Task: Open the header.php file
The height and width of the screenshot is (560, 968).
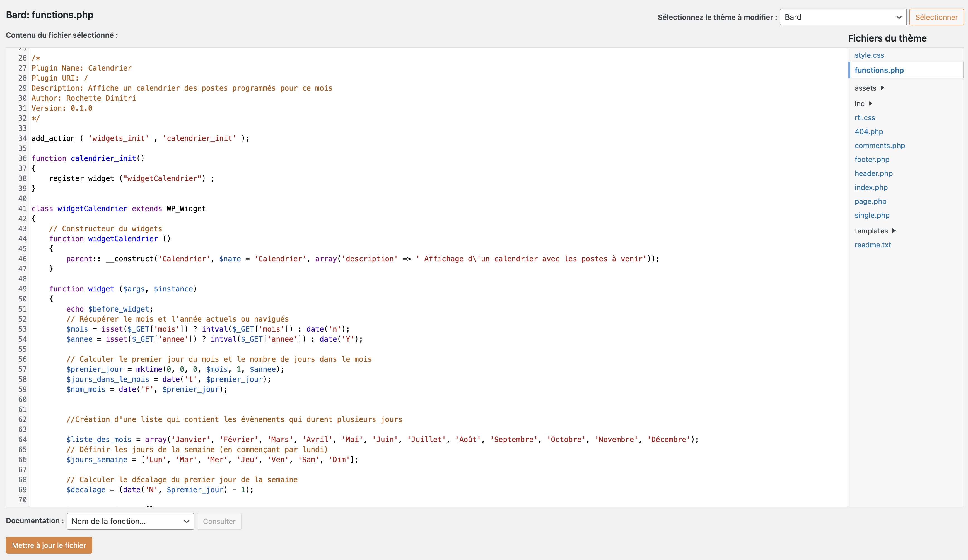Action: (x=873, y=173)
